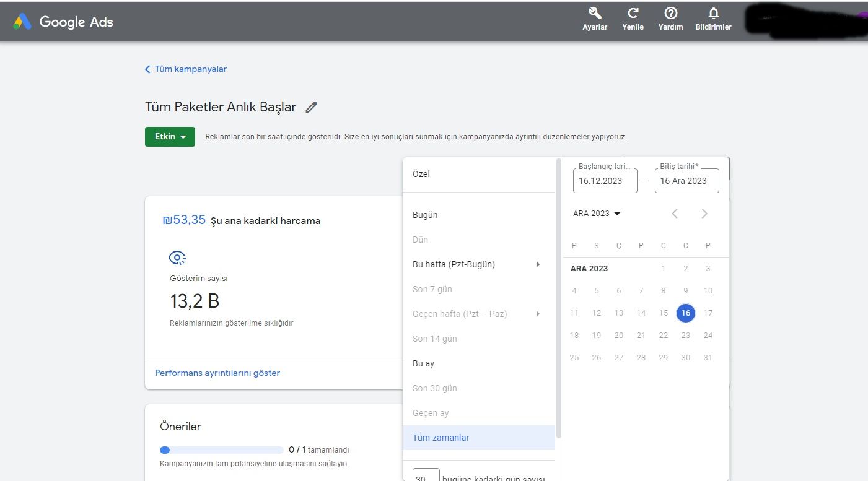Viewport: 868px width, 481px height.
Task: Select Son 7 gün range
Action: pyautogui.click(x=479, y=289)
